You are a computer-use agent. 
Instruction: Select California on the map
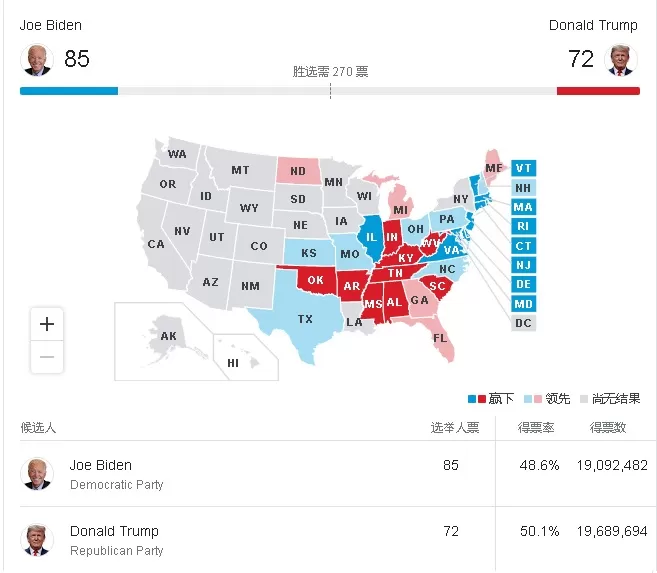click(x=156, y=244)
